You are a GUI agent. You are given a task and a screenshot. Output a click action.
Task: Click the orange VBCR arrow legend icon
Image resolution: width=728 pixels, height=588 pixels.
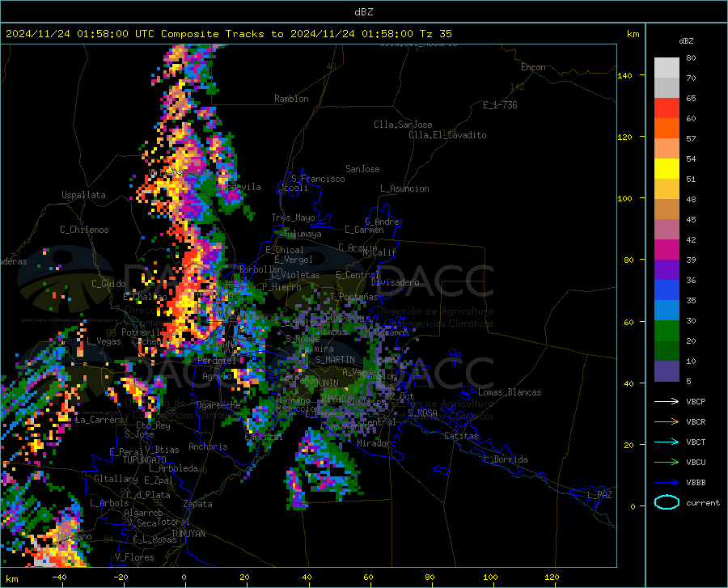(x=667, y=422)
